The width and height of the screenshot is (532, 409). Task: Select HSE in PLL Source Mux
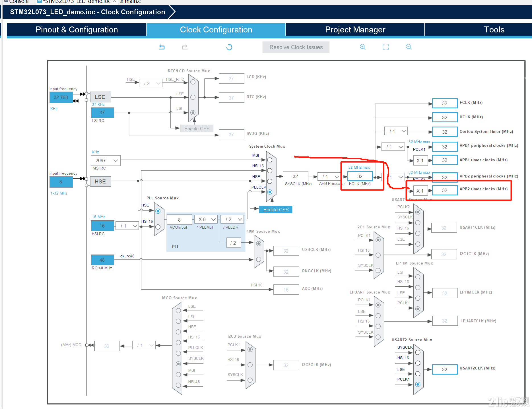point(158,211)
